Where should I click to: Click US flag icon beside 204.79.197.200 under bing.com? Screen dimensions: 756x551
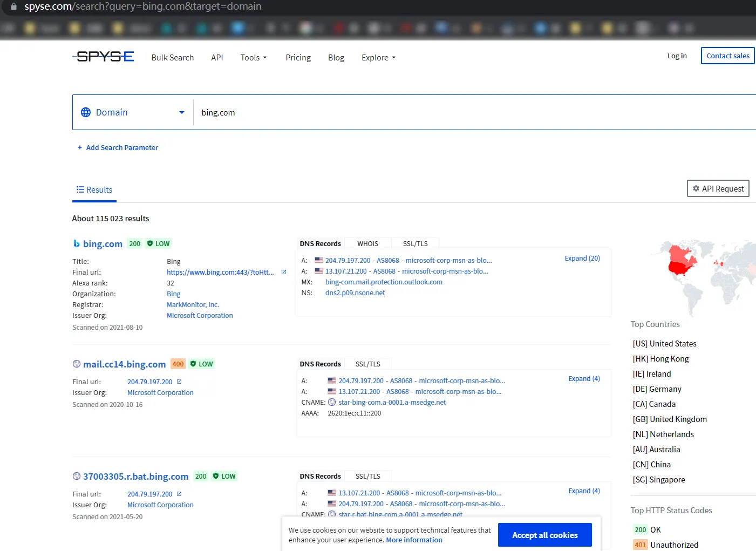pyautogui.click(x=319, y=260)
